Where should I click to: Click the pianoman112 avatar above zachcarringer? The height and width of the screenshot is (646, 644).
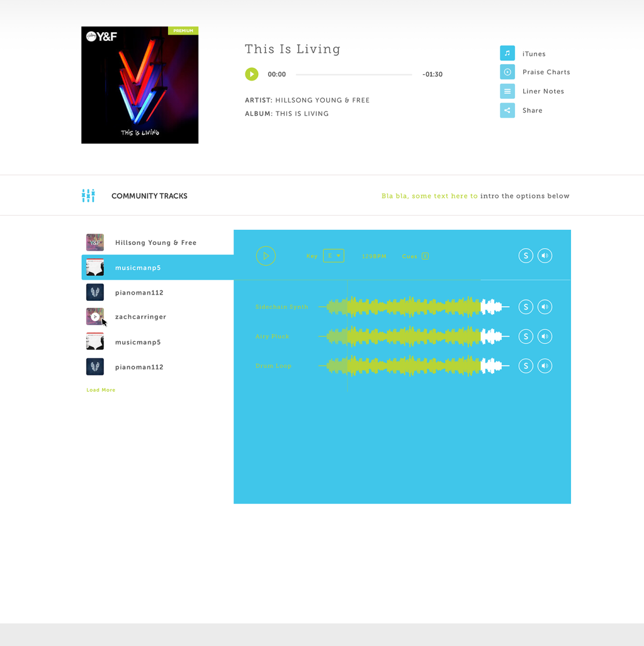(x=95, y=292)
